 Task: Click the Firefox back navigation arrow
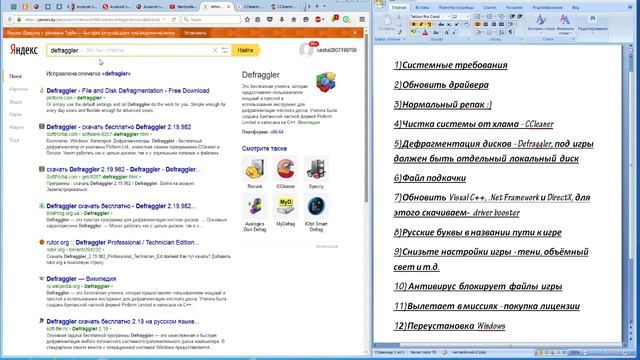tap(10, 19)
